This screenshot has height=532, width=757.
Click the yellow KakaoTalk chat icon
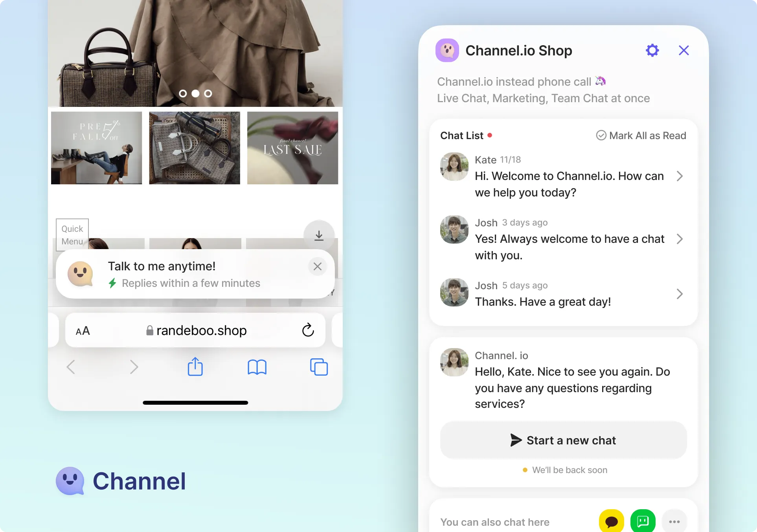point(611,521)
